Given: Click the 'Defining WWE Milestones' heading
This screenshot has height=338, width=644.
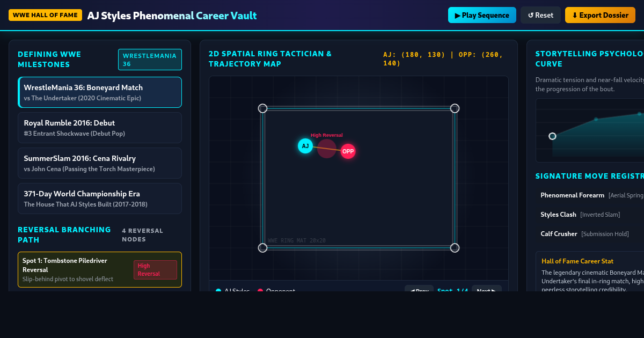Looking at the screenshot, I should pyautogui.click(x=49, y=59).
